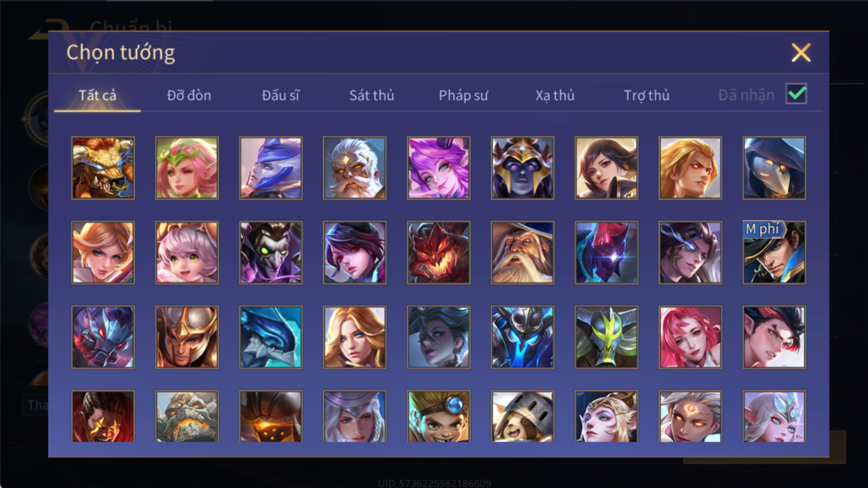Select the green-eyed dark jester hero

tap(271, 253)
